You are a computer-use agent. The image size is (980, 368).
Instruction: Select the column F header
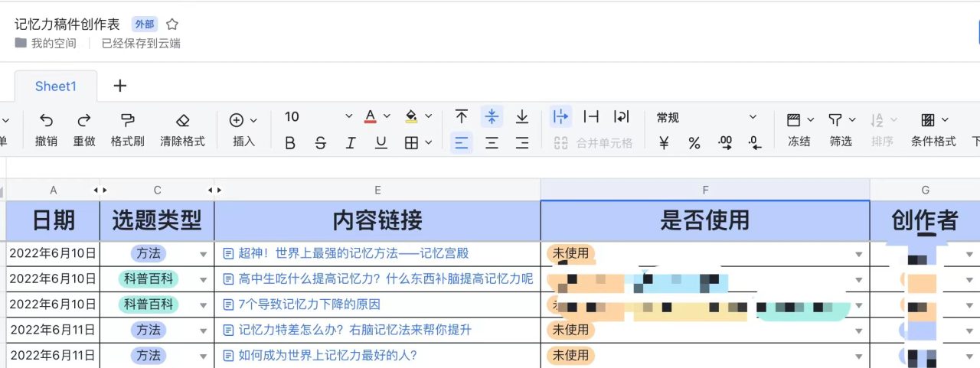[x=704, y=190]
